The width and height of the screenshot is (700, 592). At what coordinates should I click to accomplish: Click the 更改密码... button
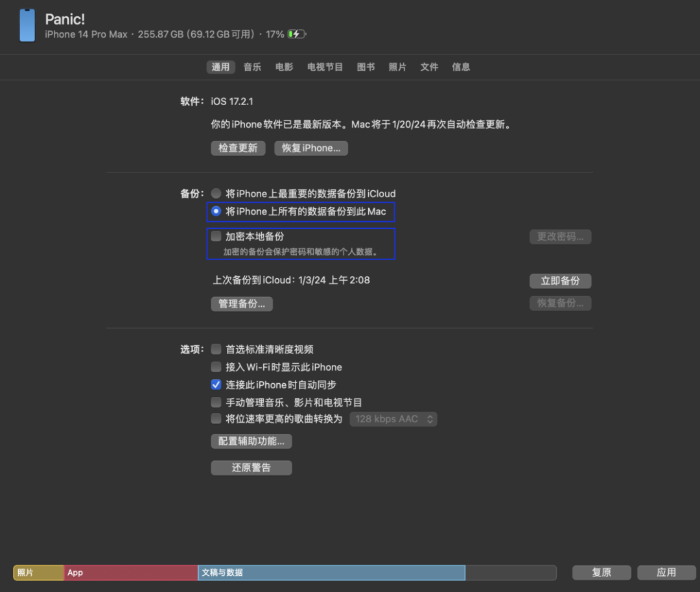(x=560, y=237)
